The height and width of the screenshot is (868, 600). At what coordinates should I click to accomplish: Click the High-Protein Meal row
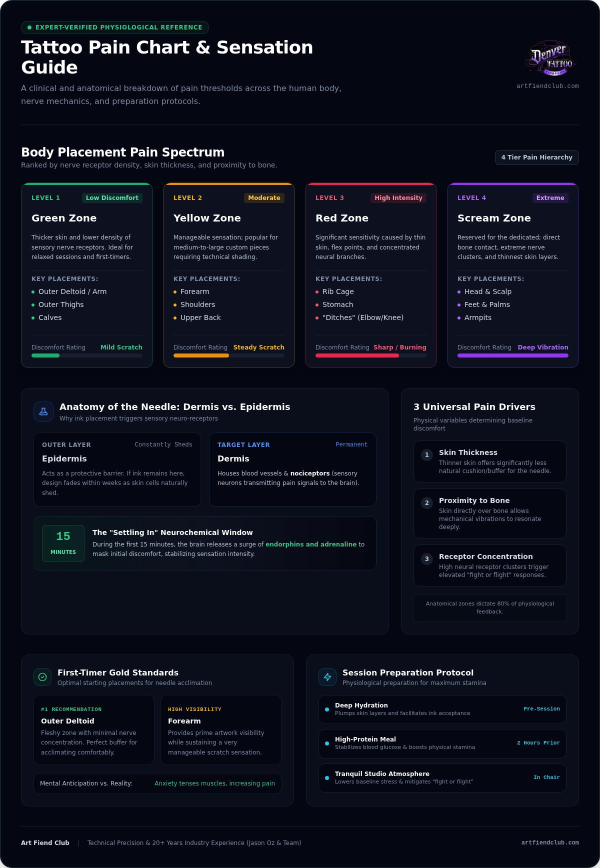point(442,743)
